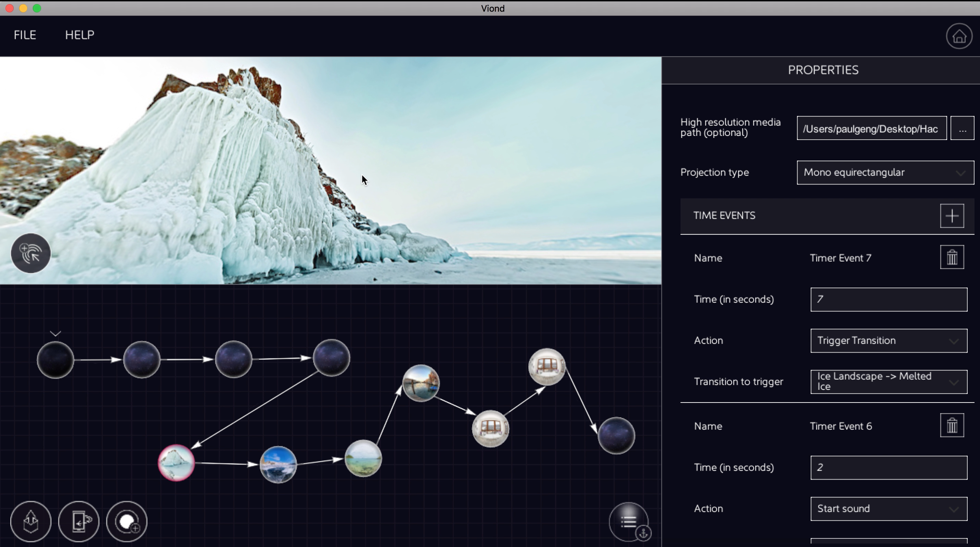Collapse chevron above first sphere node
The width and height of the screenshot is (980, 547).
coord(55,333)
